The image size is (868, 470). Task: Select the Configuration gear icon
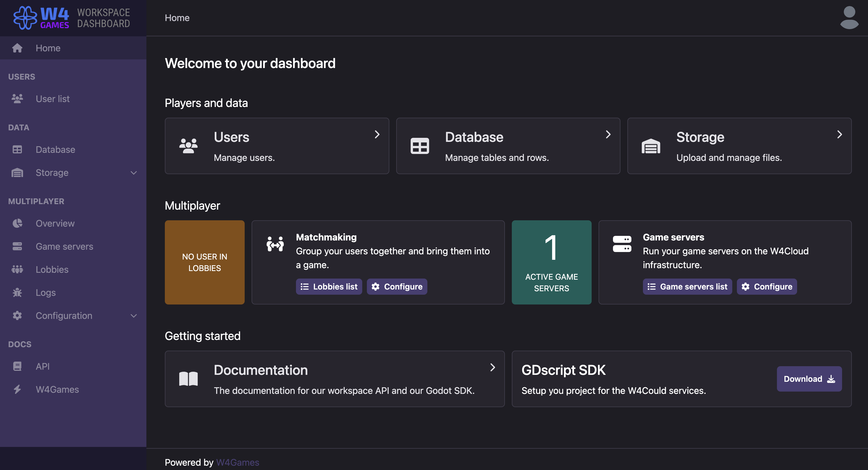pos(17,315)
